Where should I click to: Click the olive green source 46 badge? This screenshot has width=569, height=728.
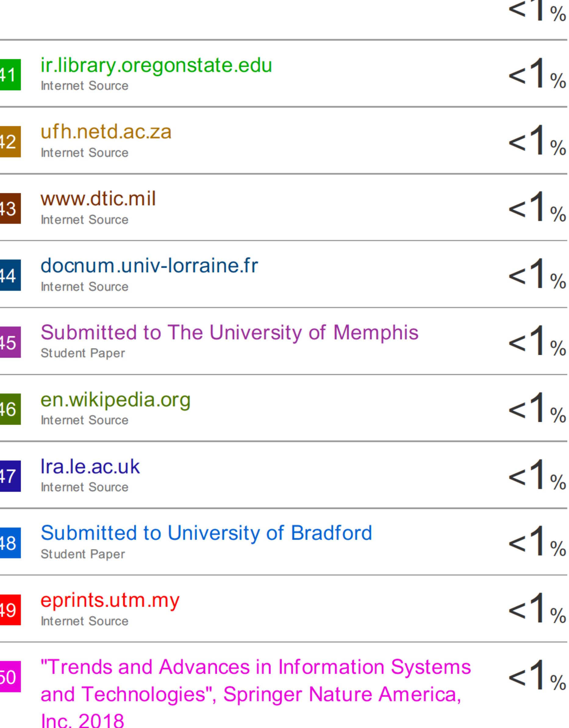[10, 409]
